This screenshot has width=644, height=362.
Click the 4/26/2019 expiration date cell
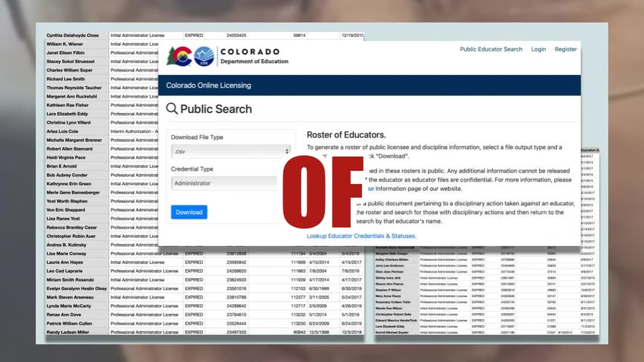click(351, 306)
